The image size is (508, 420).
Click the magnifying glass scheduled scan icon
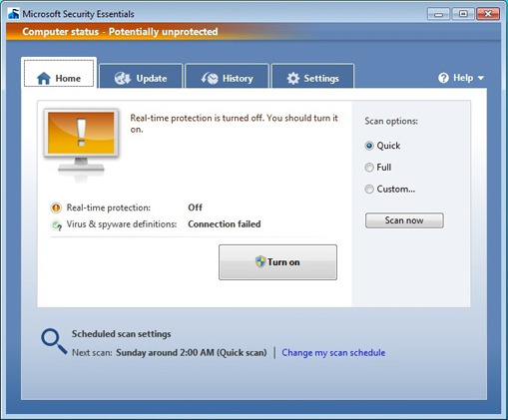tap(54, 341)
